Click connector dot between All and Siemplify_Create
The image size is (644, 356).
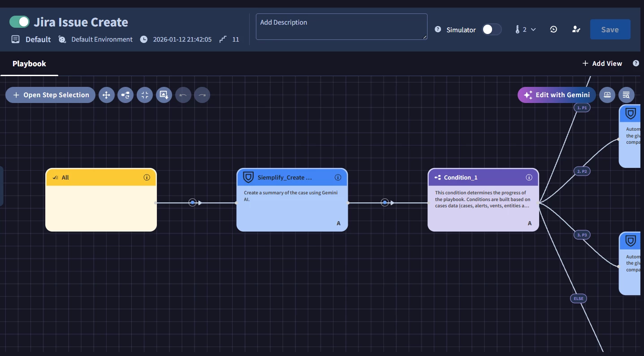pyautogui.click(x=192, y=203)
